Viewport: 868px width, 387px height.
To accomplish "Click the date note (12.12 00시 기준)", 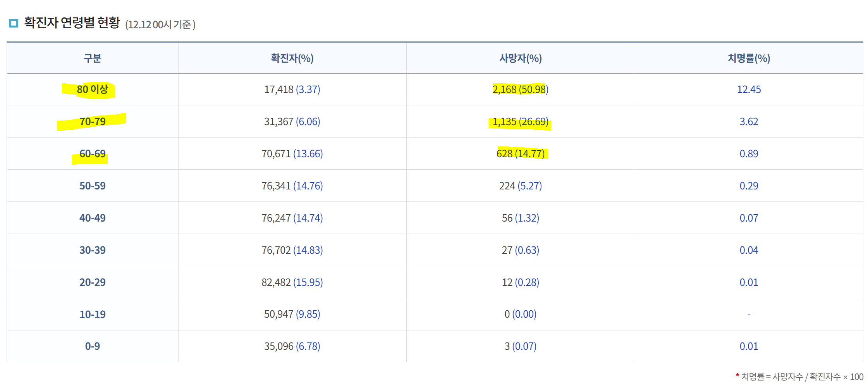I will pos(160,25).
